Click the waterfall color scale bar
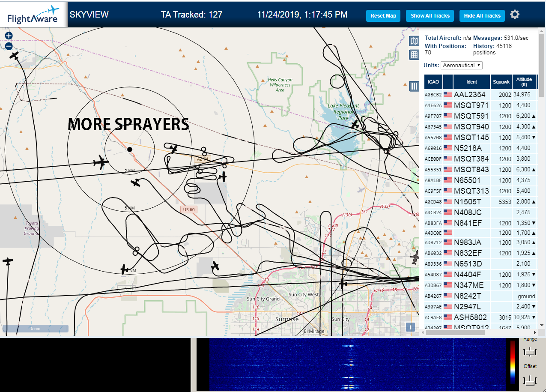The height and width of the screenshot is (392, 546). [x=513, y=363]
